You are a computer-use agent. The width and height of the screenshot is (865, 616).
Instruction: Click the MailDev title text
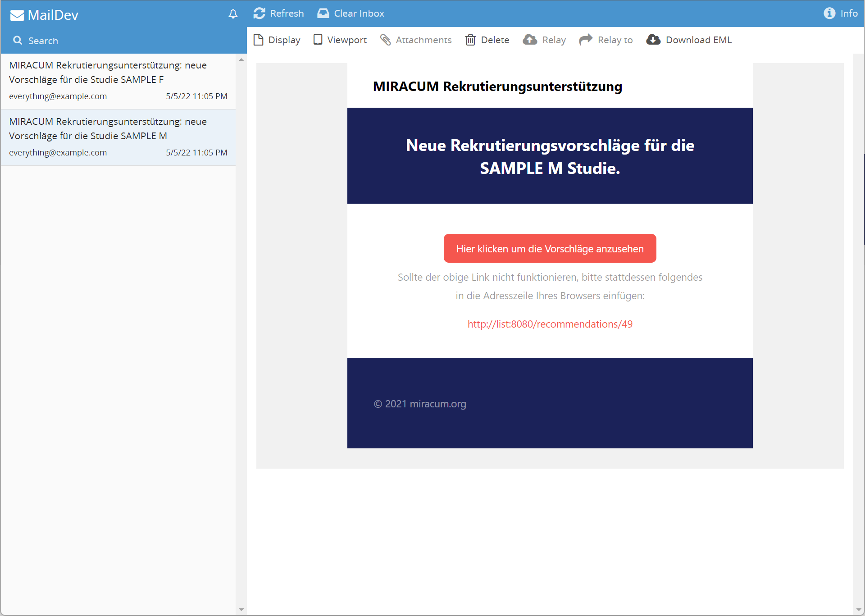tap(53, 15)
